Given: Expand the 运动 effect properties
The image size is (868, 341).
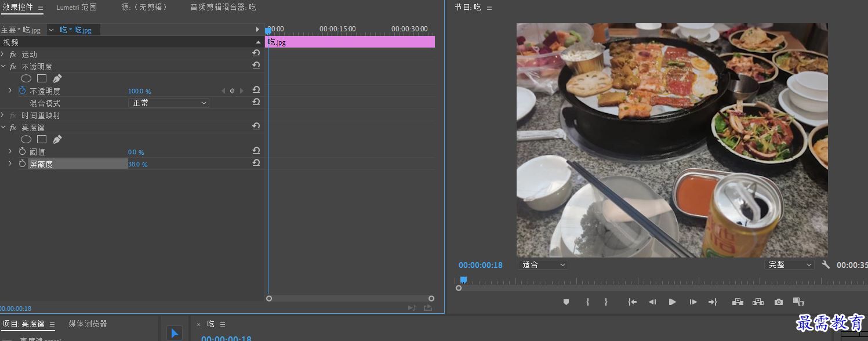Looking at the screenshot, I should click(2, 54).
